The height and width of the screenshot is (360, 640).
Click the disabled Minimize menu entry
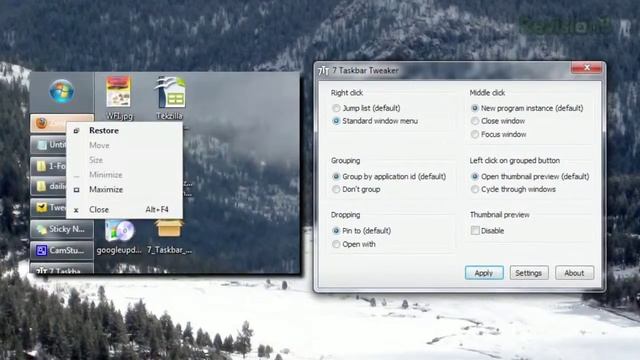[x=124, y=175]
